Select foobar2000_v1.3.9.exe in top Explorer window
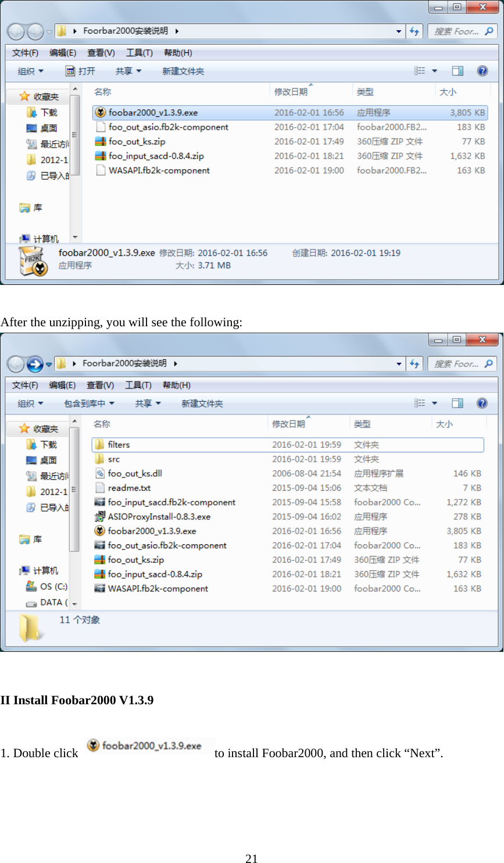504x863 pixels. 289,113
